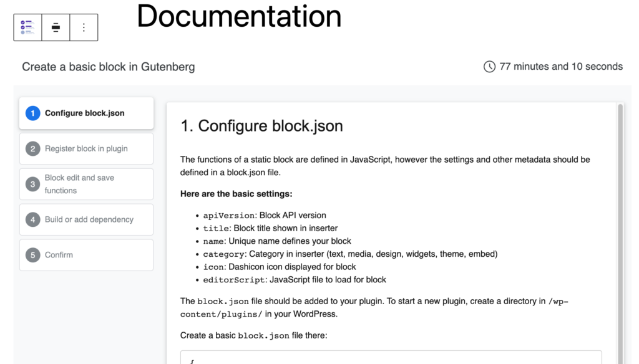Expand the 'Confirm' step
639x364 pixels.
click(86, 255)
